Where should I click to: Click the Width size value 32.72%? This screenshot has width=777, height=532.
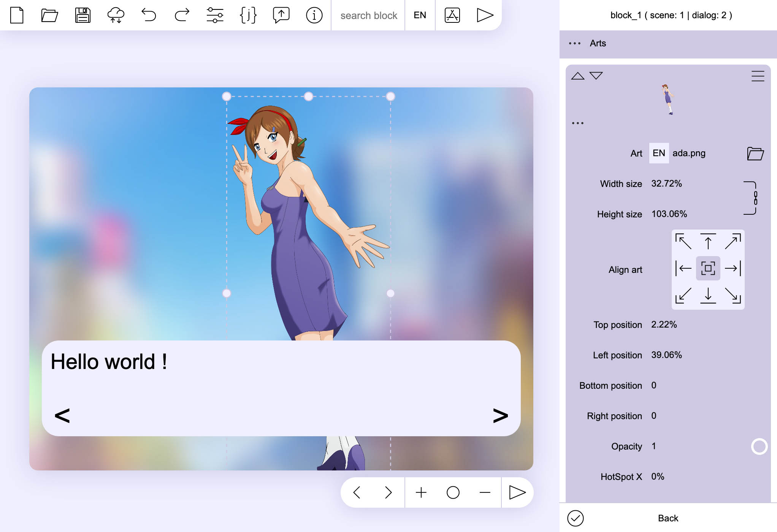coord(666,184)
